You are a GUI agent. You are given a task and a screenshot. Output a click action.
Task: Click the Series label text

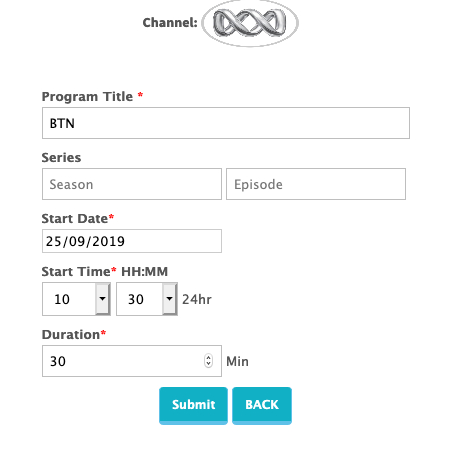[61, 158]
